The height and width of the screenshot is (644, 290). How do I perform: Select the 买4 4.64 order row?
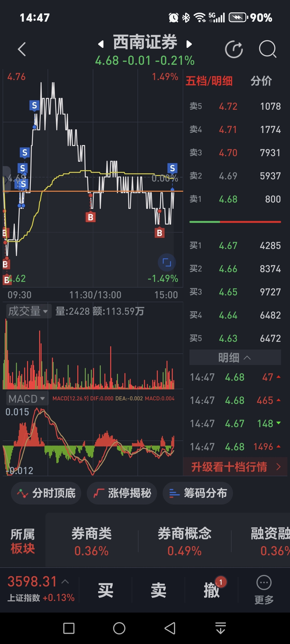[235, 315]
